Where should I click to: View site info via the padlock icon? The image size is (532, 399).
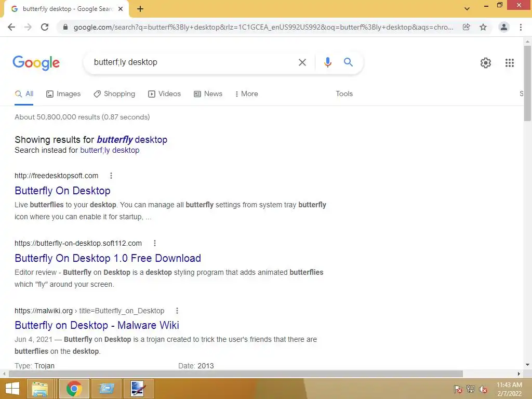[x=65, y=27]
